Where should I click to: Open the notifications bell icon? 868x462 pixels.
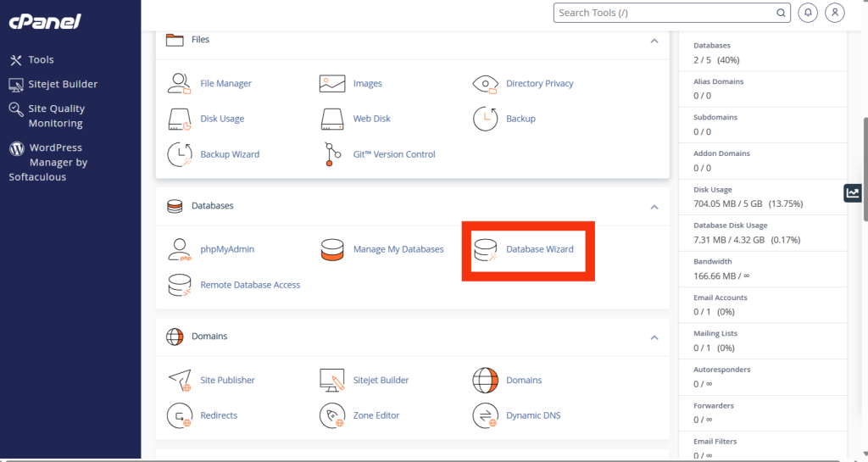808,13
